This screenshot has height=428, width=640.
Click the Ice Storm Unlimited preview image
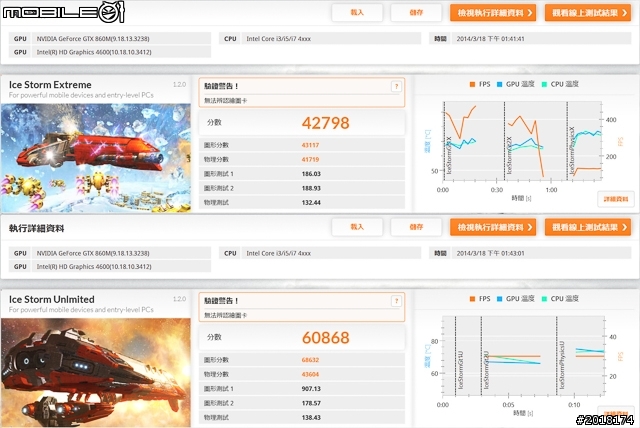coord(96,372)
